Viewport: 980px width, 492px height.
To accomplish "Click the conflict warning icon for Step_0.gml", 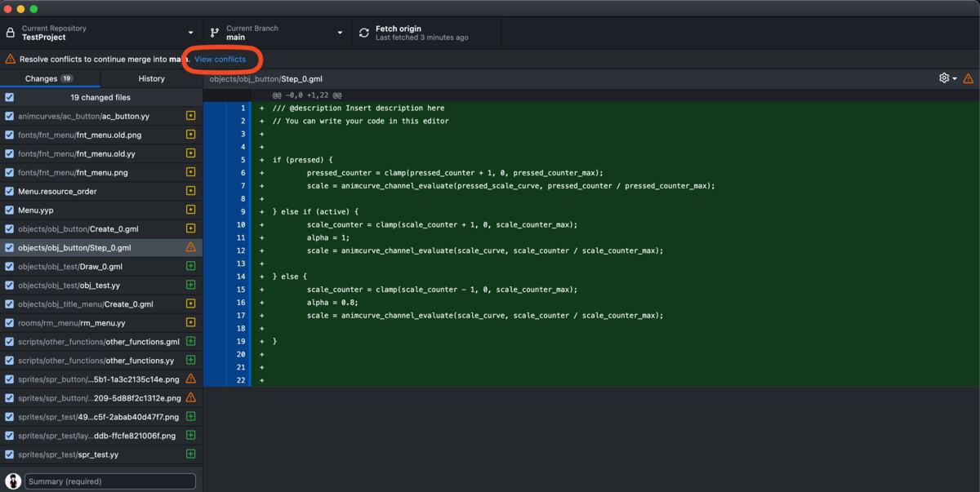I will pyautogui.click(x=190, y=247).
